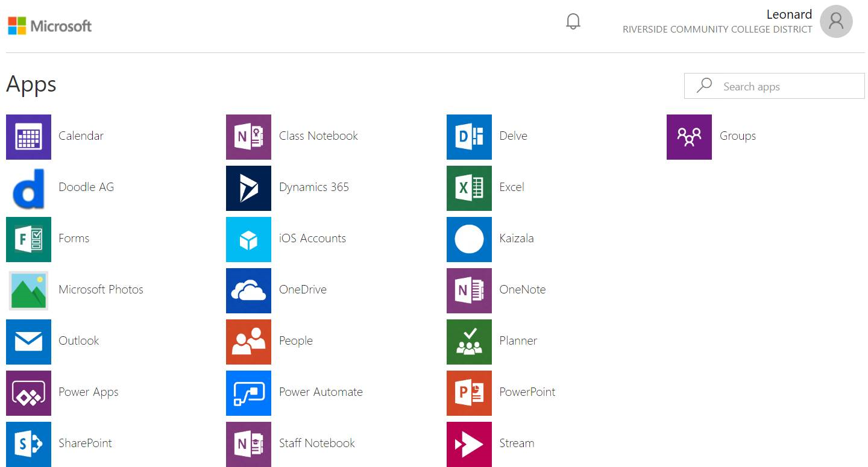Open the PowerPoint icon
This screenshot has width=868, height=467.
pyautogui.click(x=469, y=393)
